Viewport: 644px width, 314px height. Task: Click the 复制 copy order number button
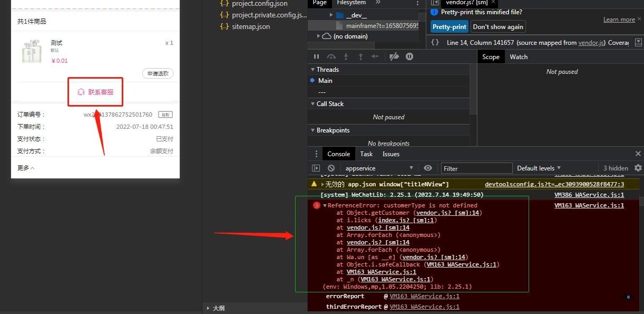point(165,115)
